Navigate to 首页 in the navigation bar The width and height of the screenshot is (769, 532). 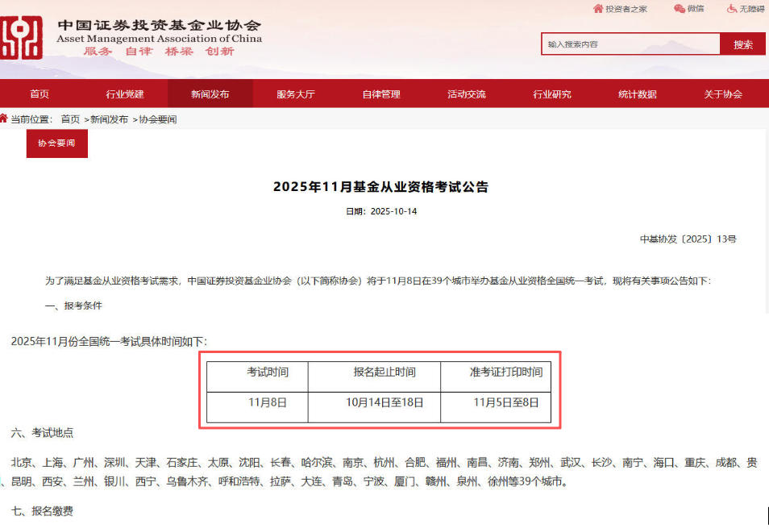pyautogui.click(x=39, y=93)
